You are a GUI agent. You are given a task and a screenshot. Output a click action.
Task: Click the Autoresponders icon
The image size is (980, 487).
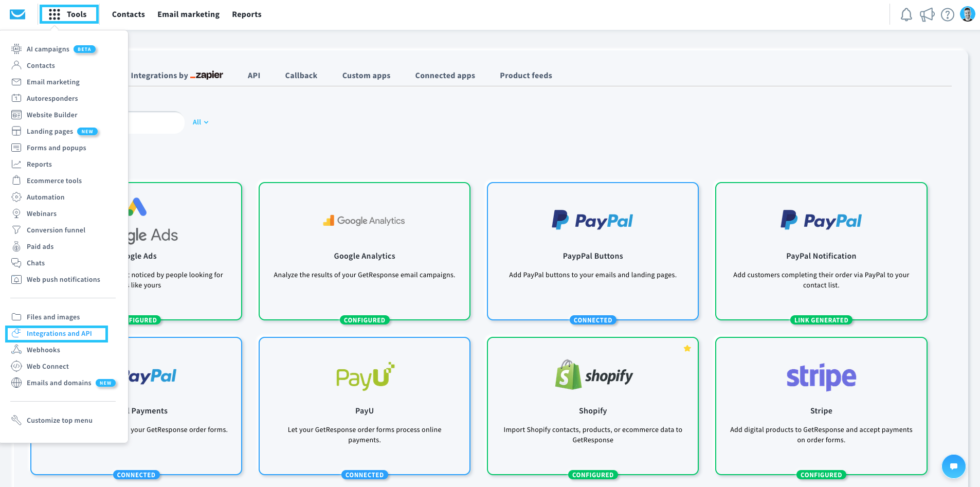tap(16, 98)
